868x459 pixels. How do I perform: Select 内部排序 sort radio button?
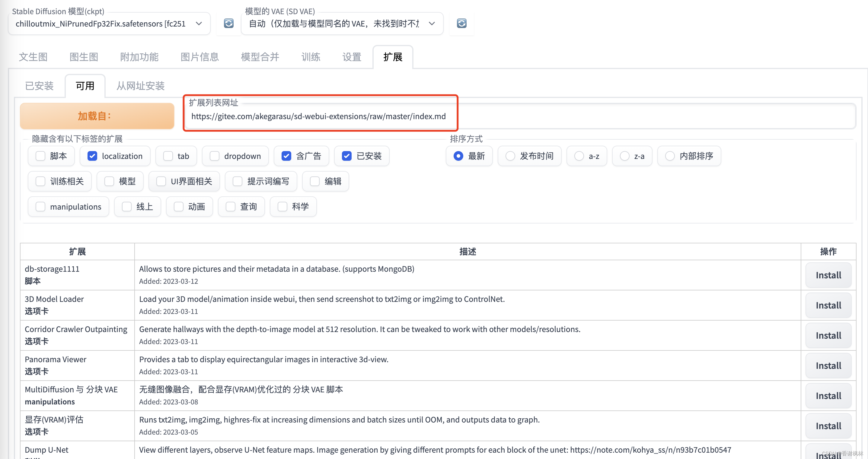[670, 156]
